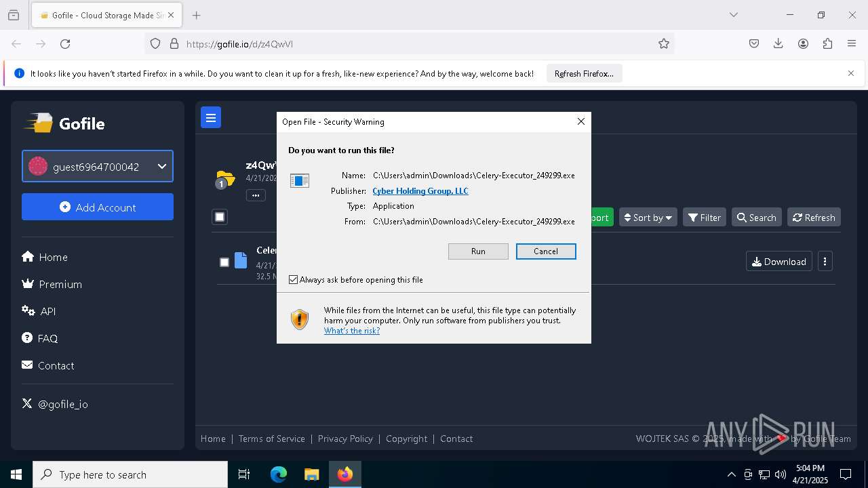Expand the guest6964700042 account dropdown
Viewport: 868px width, 488px height.
[98, 166]
